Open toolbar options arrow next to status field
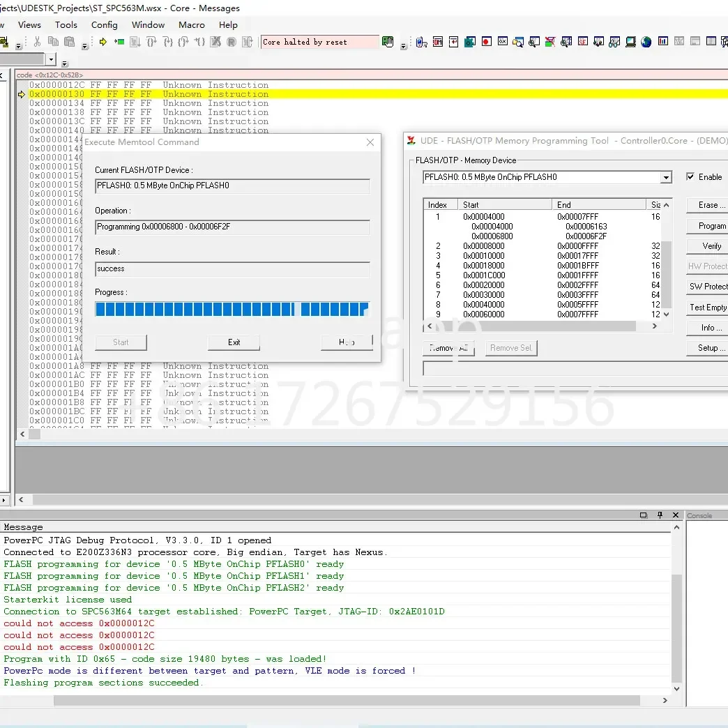 [404, 47]
